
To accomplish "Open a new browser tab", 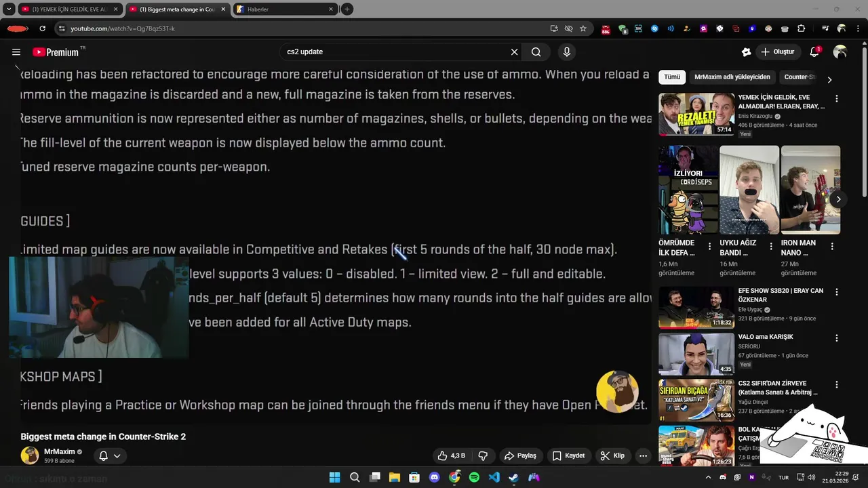I will (347, 9).
